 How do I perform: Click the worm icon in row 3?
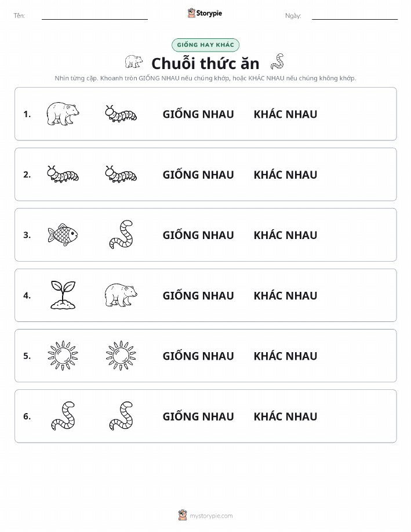[x=121, y=235]
